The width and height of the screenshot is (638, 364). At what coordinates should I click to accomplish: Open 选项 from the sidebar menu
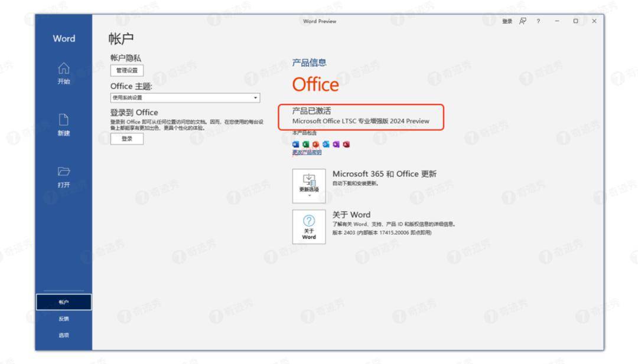pyautogui.click(x=63, y=334)
